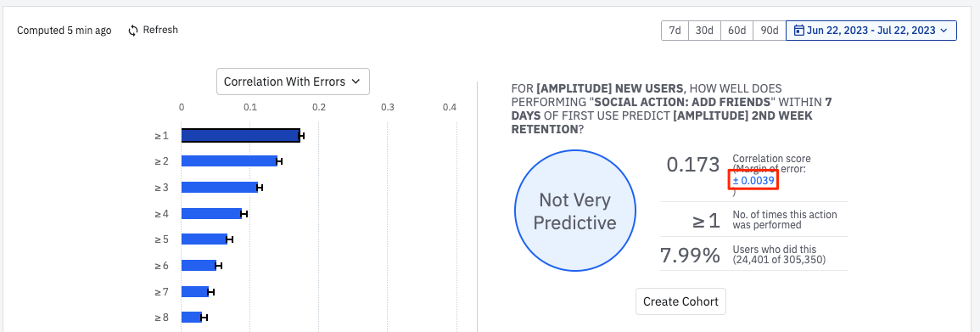Click the calendar icon in date range
Screen dimensions: 980x332
tap(798, 30)
